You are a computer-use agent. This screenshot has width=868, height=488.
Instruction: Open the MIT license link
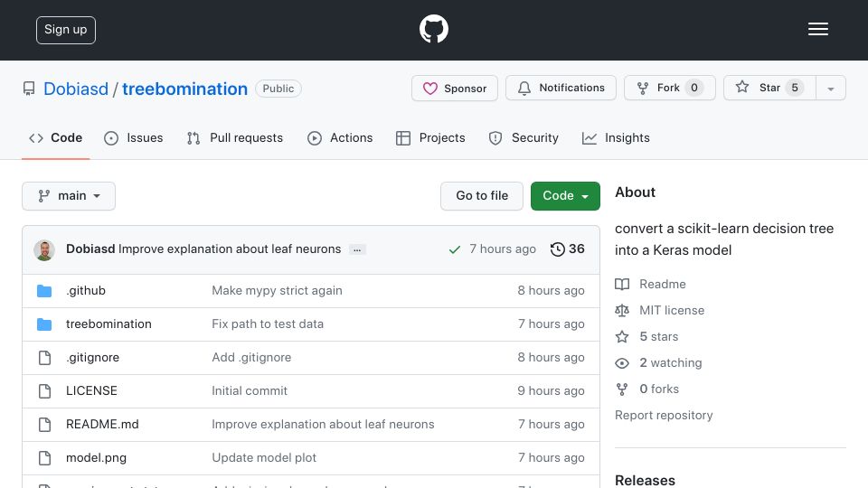pos(672,310)
